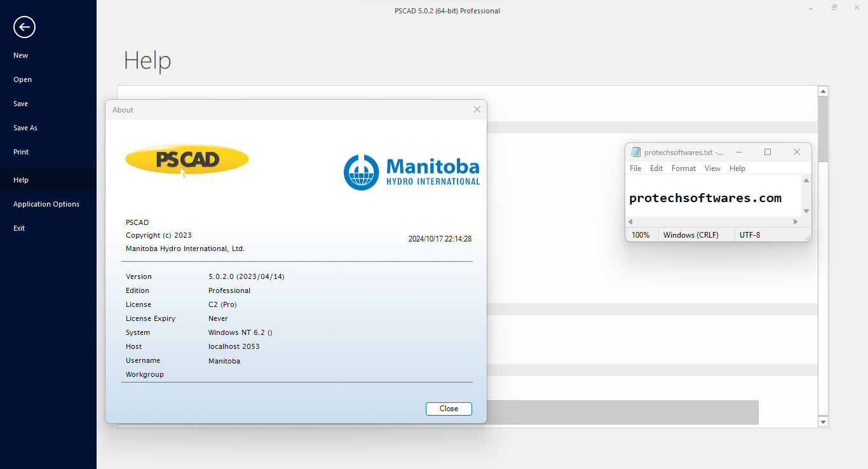Click the Notepad window grip corner
This screenshot has width=868, height=469.
808,238
